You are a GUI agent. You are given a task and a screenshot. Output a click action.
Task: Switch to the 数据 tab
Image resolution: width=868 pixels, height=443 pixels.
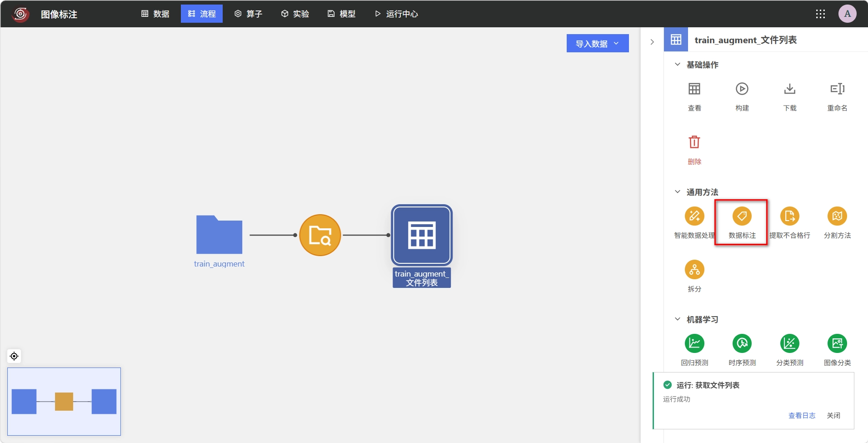tap(155, 14)
